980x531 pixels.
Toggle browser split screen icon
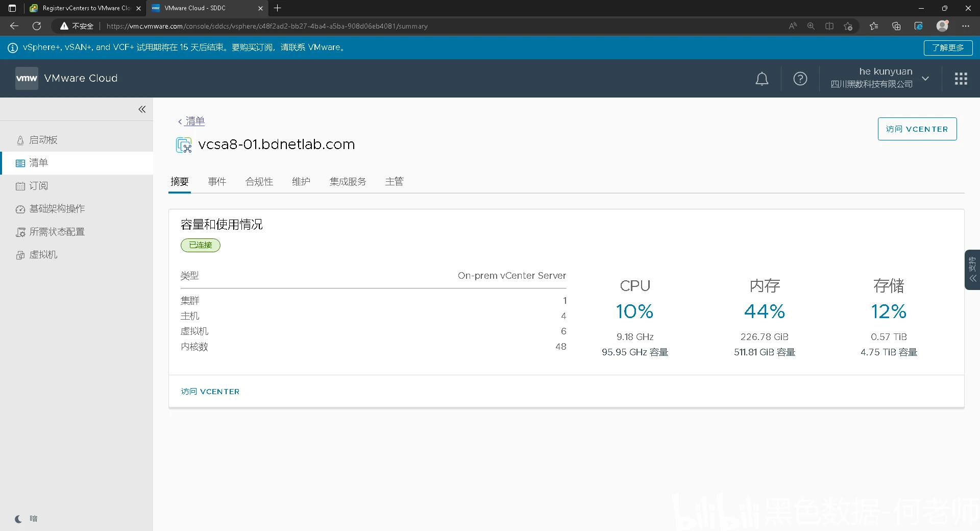point(829,26)
